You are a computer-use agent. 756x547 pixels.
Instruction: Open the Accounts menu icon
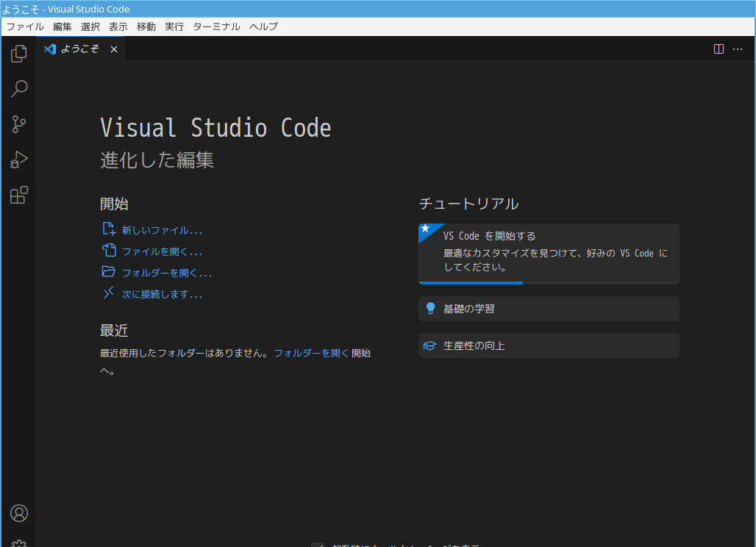pyautogui.click(x=19, y=513)
